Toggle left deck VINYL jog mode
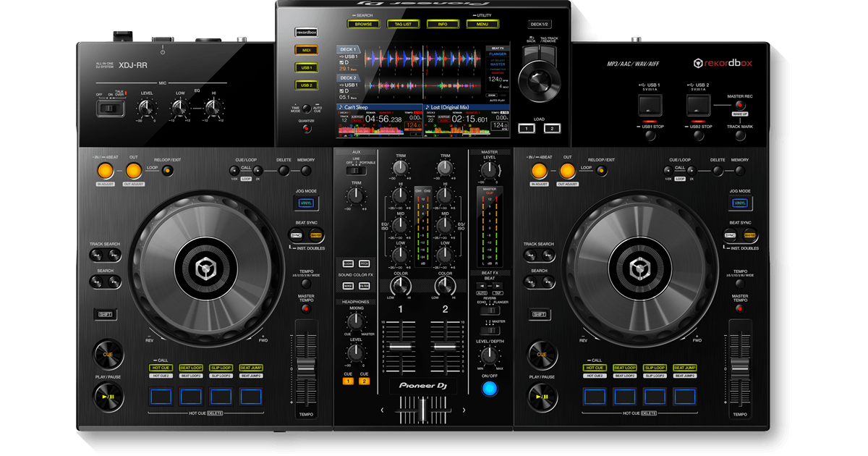 (305, 203)
